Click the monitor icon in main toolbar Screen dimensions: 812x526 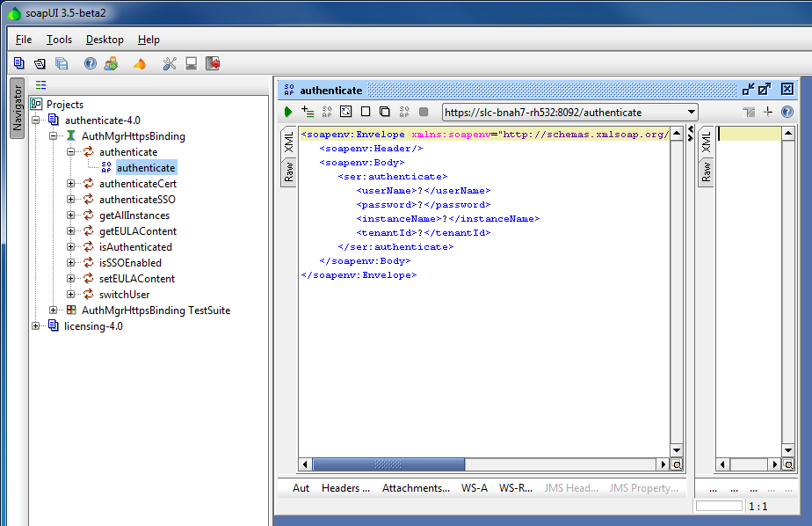click(191, 63)
